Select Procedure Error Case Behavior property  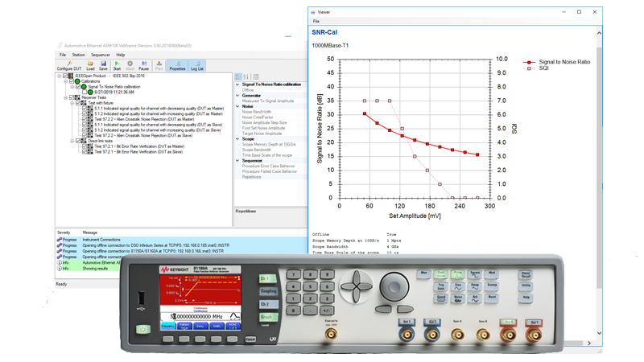coord(271,167)
